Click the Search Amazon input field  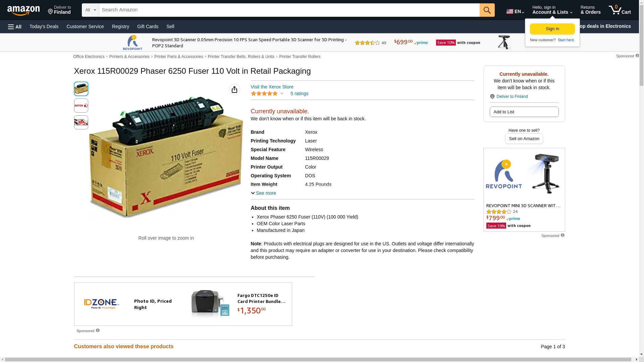[x=289, y=10]
